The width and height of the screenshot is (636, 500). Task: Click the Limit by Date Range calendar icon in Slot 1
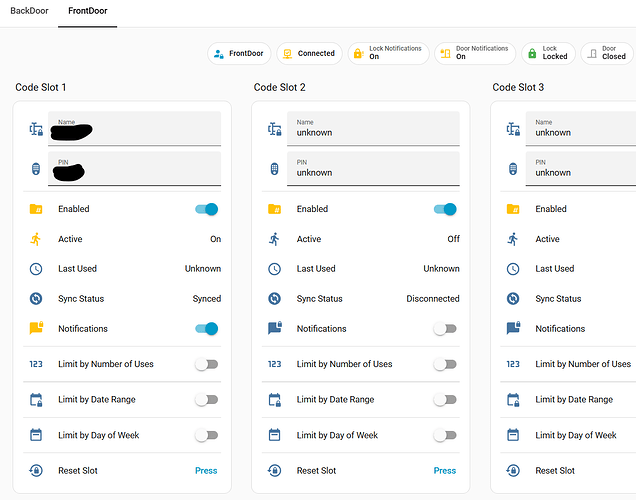(36, 400)
